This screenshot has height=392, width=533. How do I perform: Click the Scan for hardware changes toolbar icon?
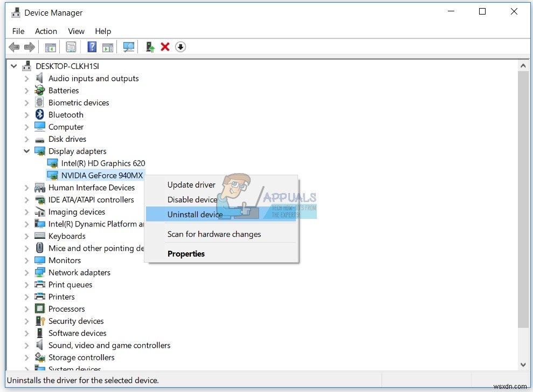128,47
